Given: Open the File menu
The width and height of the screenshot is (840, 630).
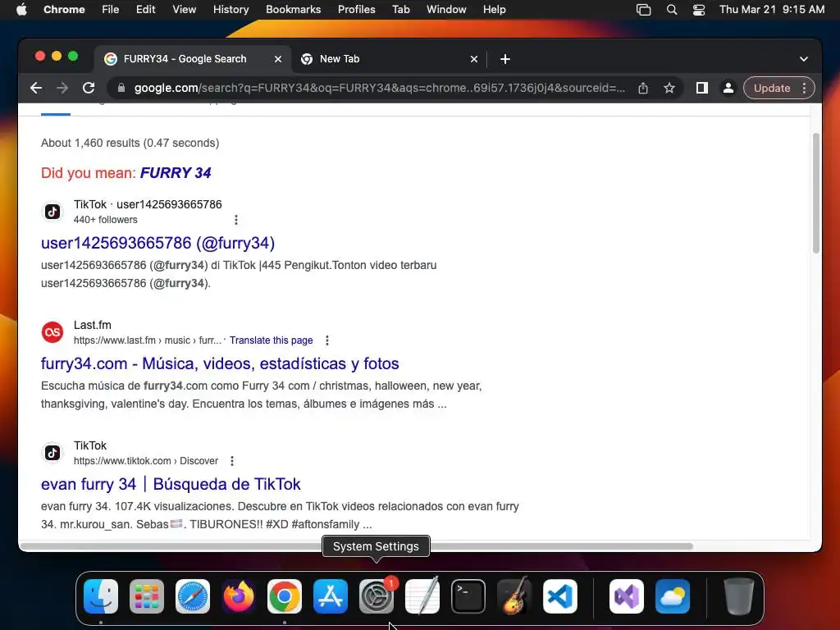Looking at the screenshot, I should point(111,10).
